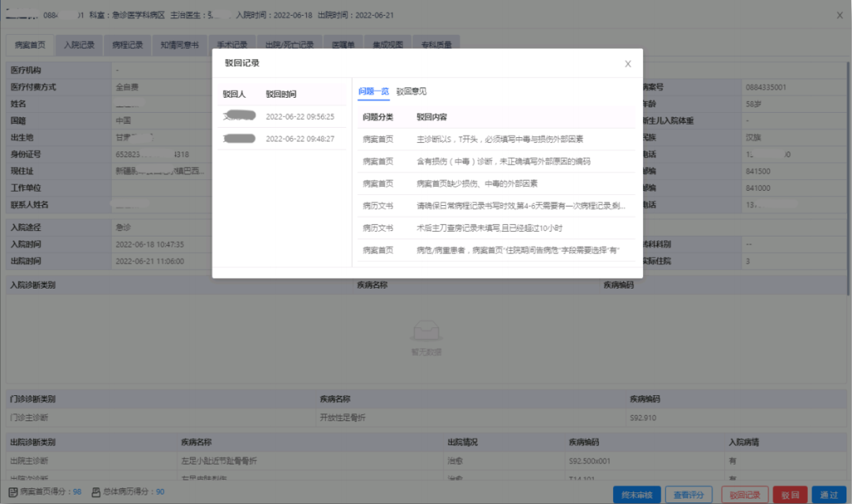The width and height of the screenshot is (852, 504).
Task: Select the 知情同意书 tab
Action: point(179,44)
